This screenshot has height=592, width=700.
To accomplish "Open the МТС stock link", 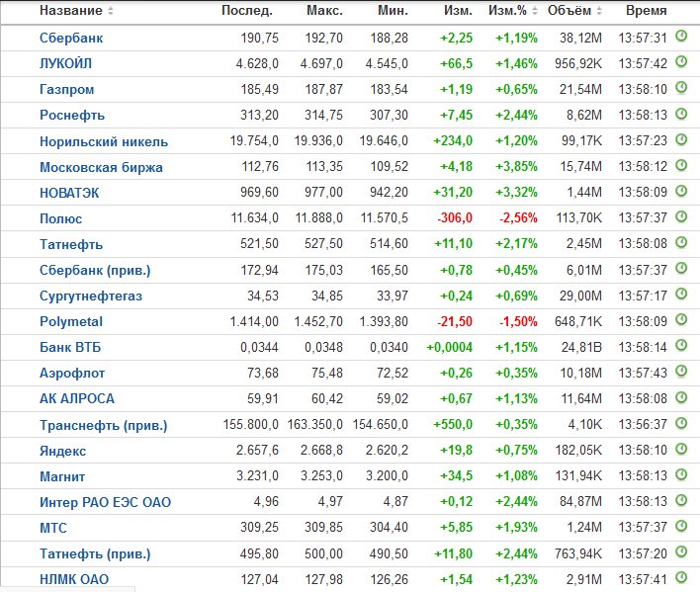I will [53, 528].
